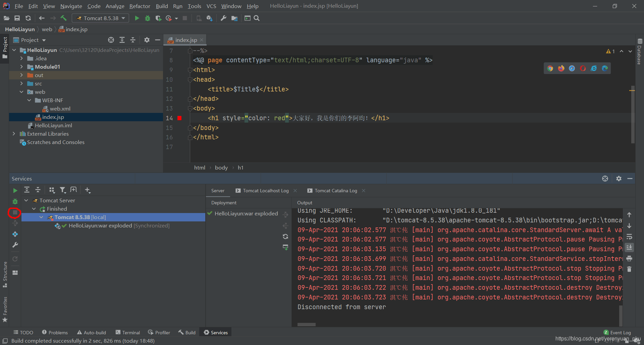
Task: Expand the out folder
Action: [22, 75]
